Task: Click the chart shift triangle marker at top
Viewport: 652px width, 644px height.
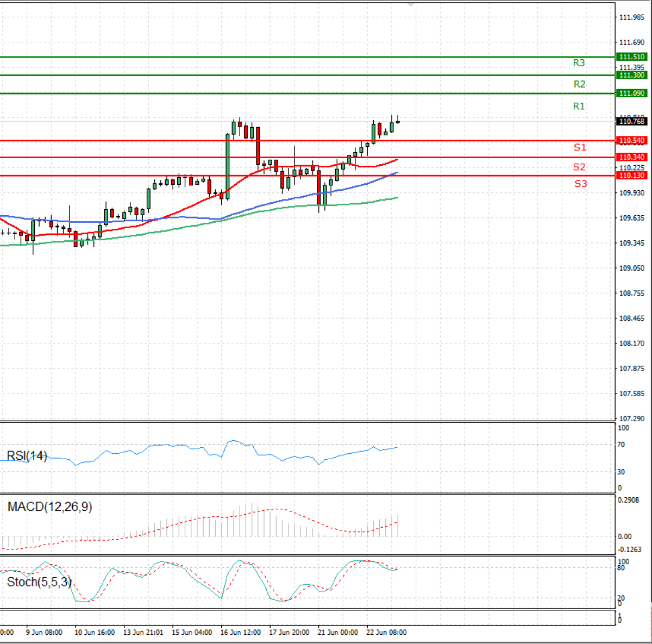Action: pos(411,4)
